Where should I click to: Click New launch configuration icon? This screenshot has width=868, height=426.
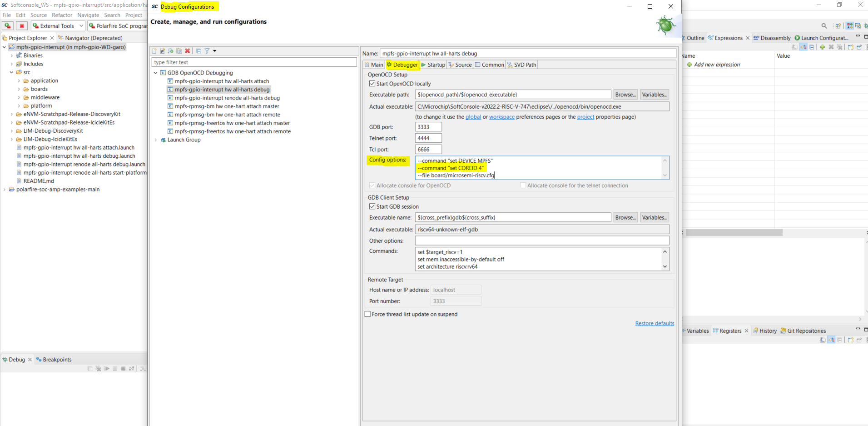154,51
